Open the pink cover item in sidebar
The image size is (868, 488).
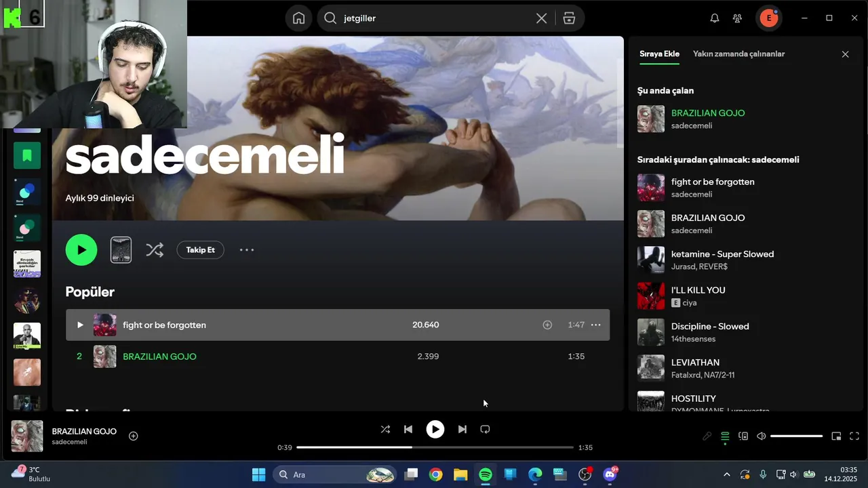point(27,372)
